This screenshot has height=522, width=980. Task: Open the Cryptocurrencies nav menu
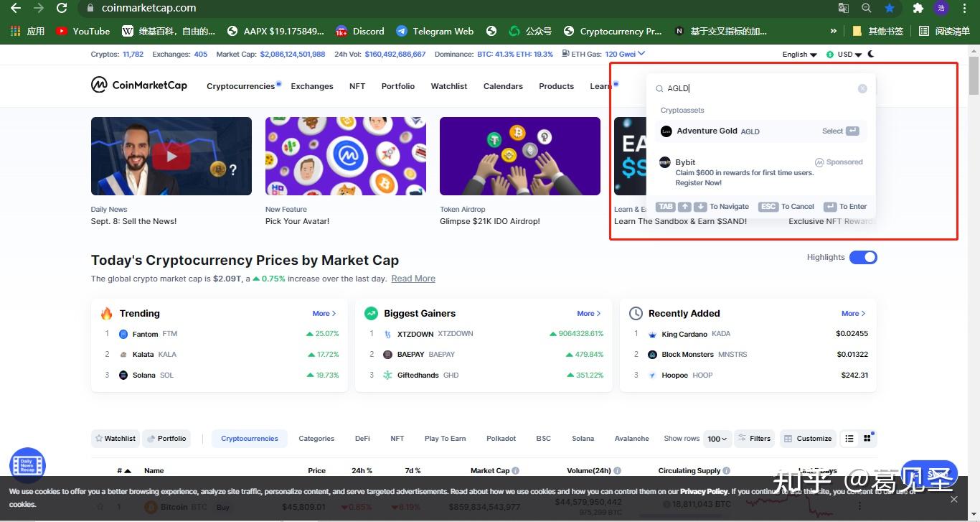(240, 86)
